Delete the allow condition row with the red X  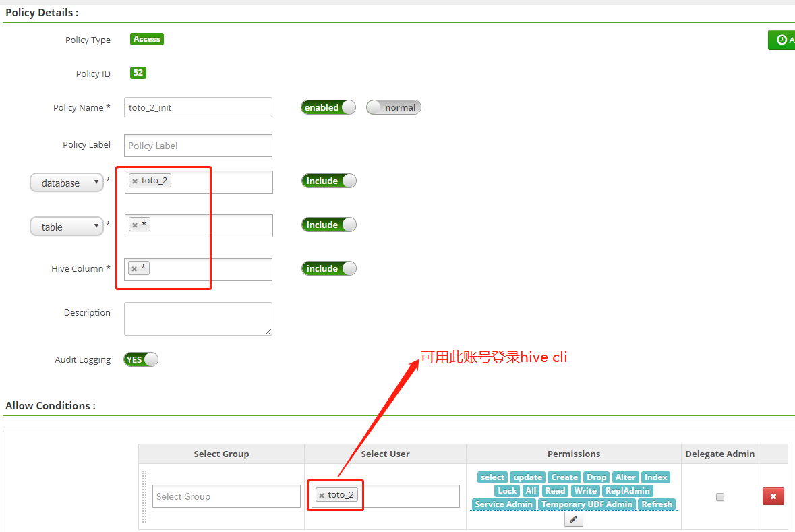pyautogui.click(x=773, y=496)
